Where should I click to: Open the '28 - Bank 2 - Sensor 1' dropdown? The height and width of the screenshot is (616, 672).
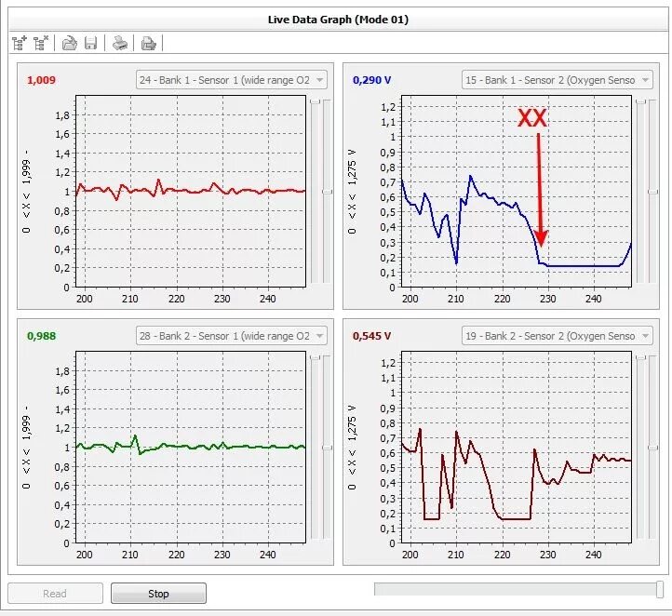coord(232,336)
